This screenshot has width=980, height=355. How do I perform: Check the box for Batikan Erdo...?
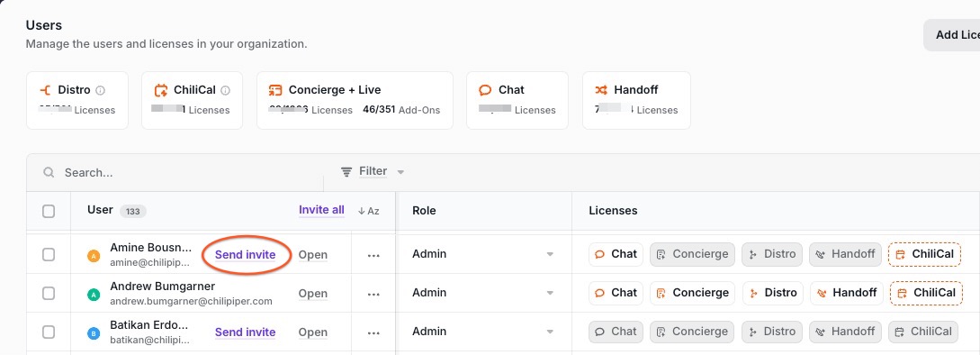click(49, 332)
